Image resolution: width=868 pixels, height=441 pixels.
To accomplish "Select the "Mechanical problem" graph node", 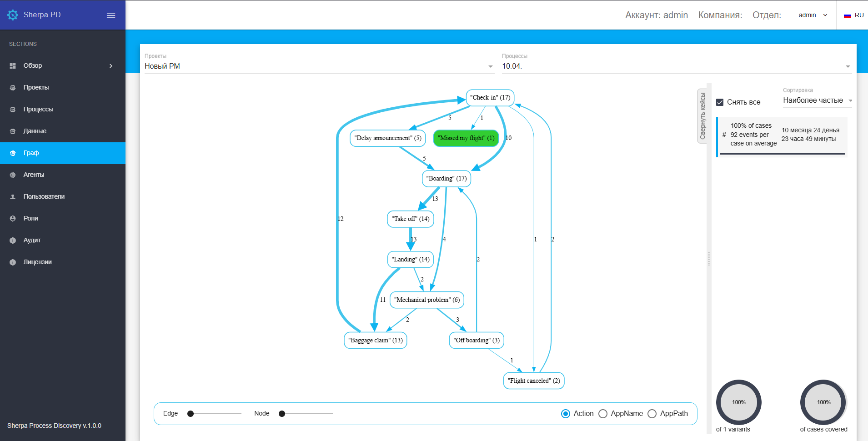I will coord(427,300).
